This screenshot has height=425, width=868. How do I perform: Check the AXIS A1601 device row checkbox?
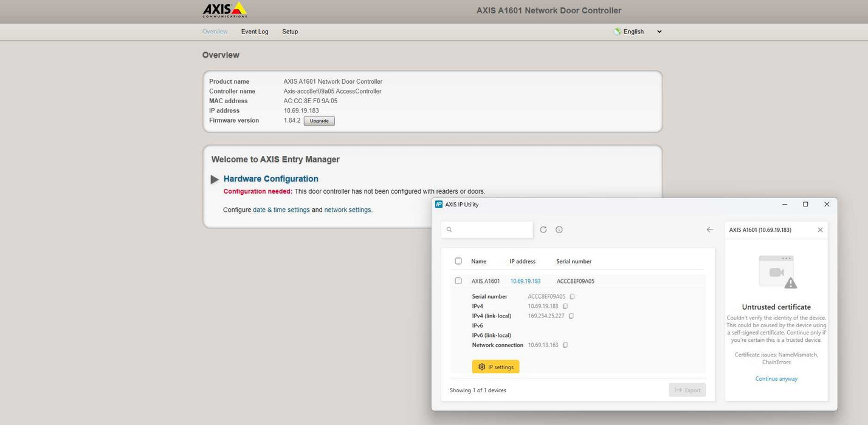[458, 281]
